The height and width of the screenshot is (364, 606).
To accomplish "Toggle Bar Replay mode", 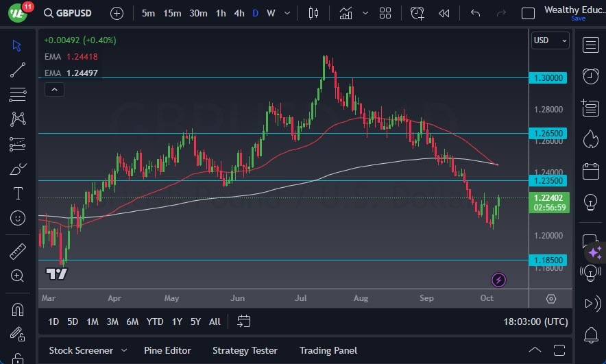I will tap(444, 13).
